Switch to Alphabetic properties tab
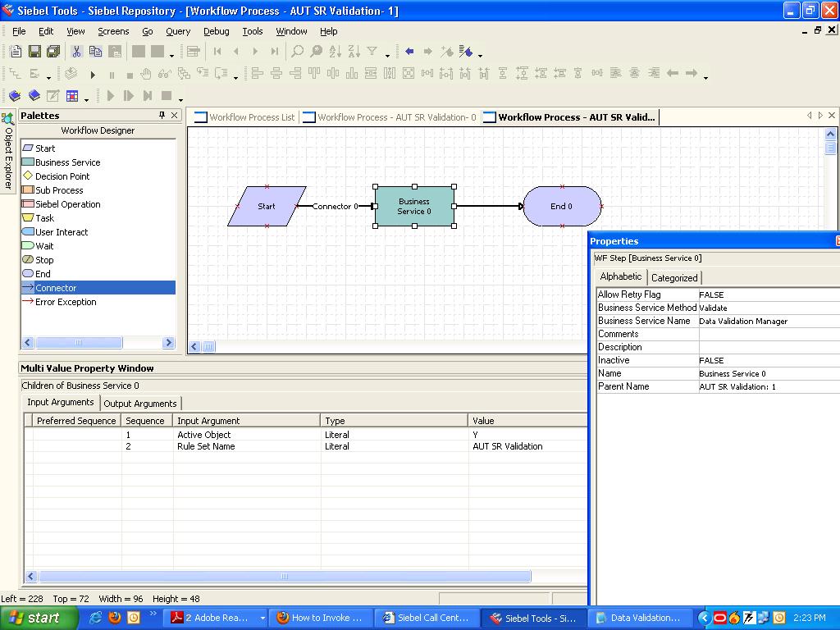Image resolution: width=840 pixels, height=630 pixels. [620, 276]
